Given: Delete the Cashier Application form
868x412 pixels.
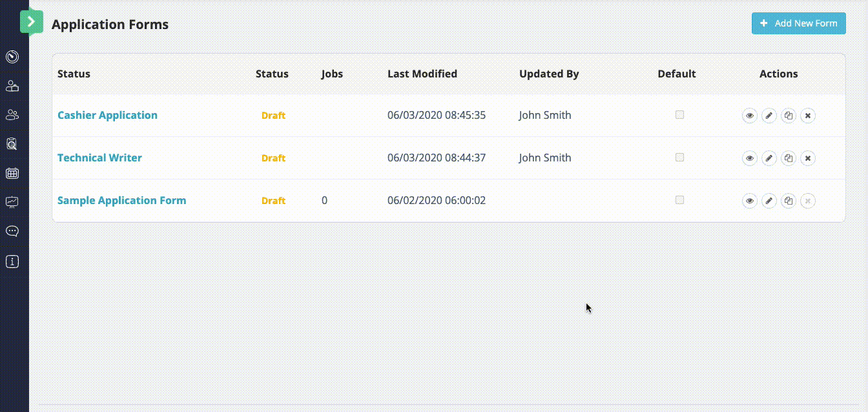Looking at the screenshot, I should [807, 116].
